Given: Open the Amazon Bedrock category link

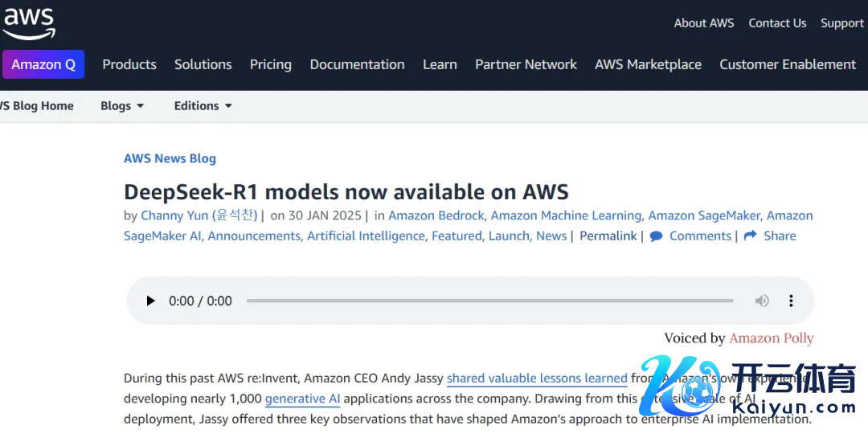Looking at the screenshot, I should [436, 215].
